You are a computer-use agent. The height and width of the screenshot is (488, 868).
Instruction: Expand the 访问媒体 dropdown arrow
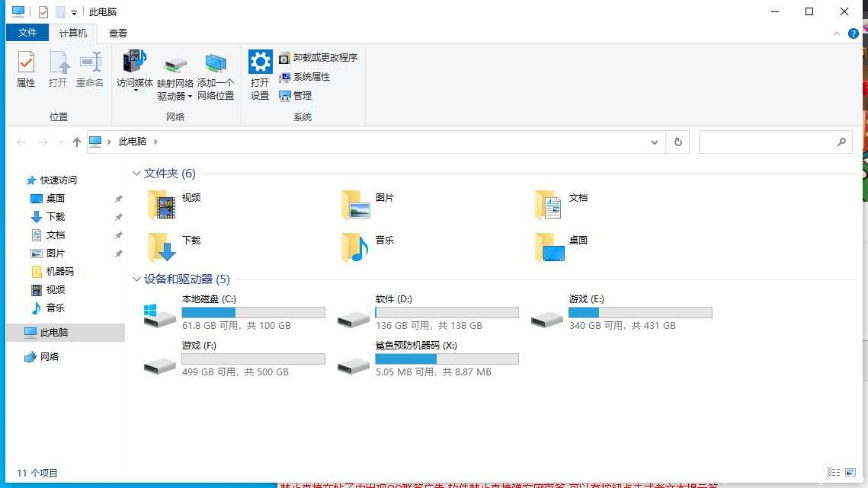[136, 90]
